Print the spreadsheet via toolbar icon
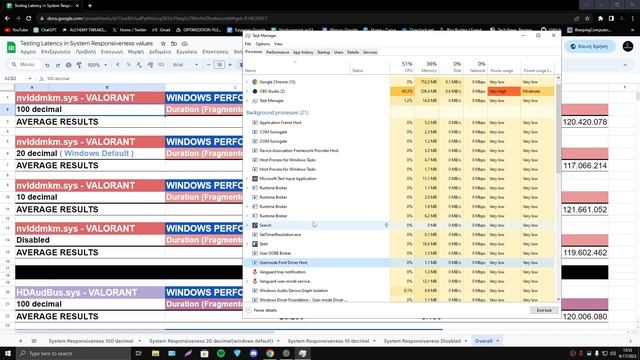 68,65
